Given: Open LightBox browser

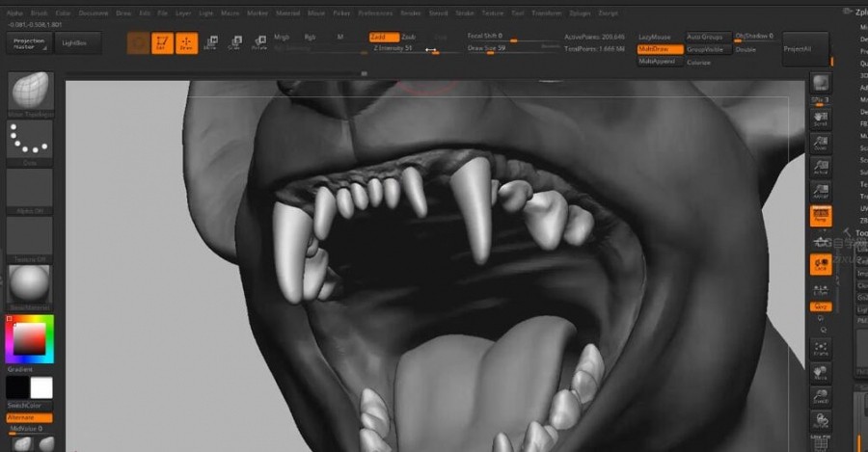Looking at the screenshot, I should coord(78,43).
